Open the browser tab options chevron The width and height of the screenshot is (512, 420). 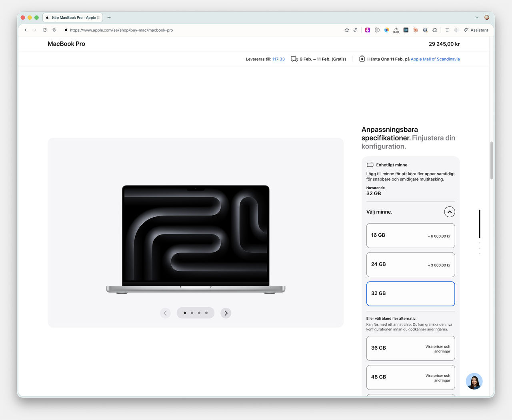(x=476, y=17)
